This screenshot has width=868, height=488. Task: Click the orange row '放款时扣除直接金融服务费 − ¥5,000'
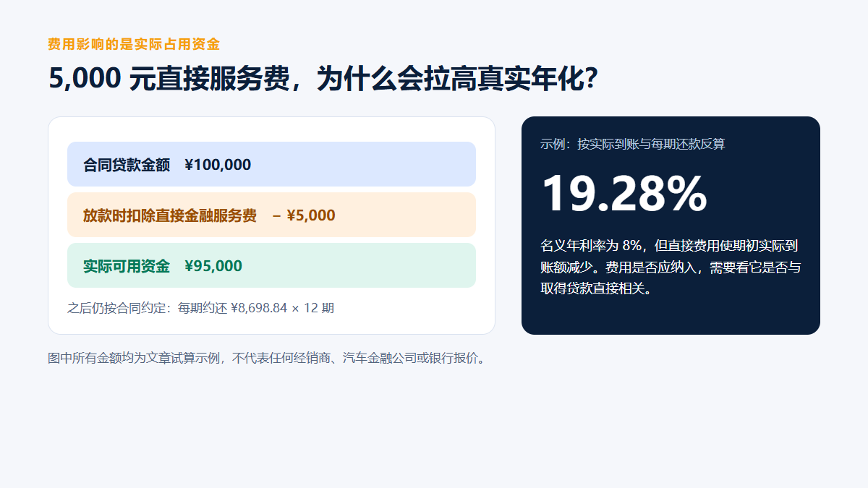[271, 215]
